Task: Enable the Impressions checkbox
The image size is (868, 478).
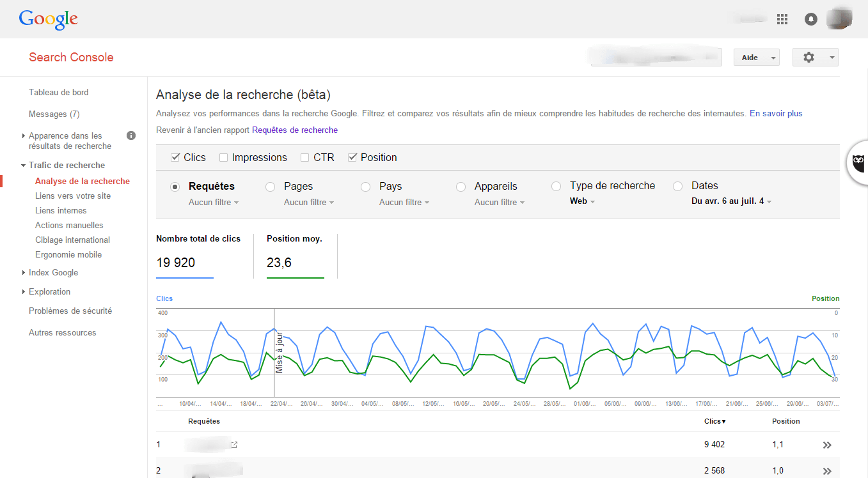Action: coord(224,158)
